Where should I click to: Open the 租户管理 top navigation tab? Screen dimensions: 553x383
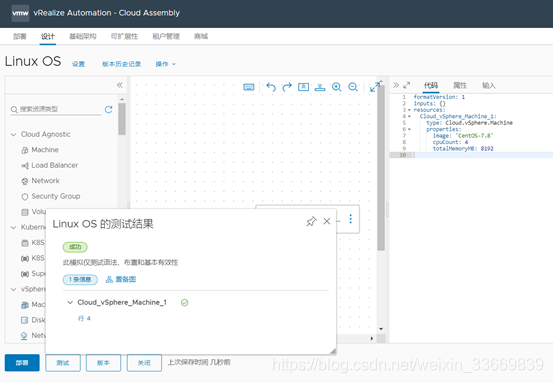166,36
